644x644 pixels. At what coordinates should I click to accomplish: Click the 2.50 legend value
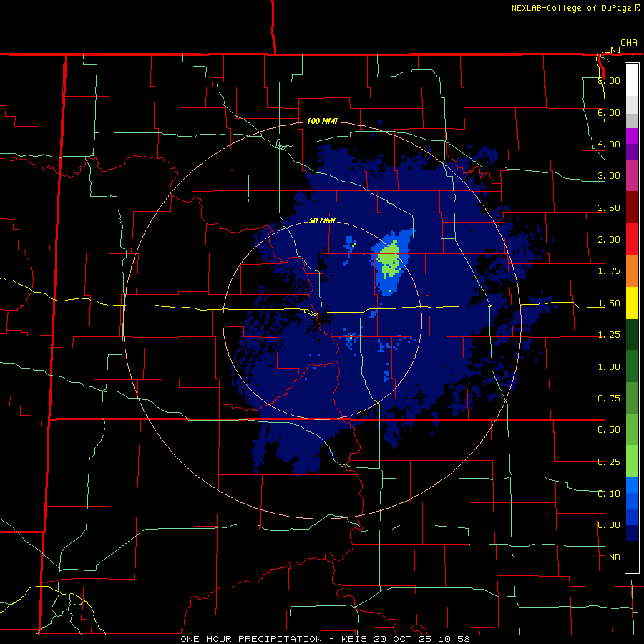pos(609,208)
